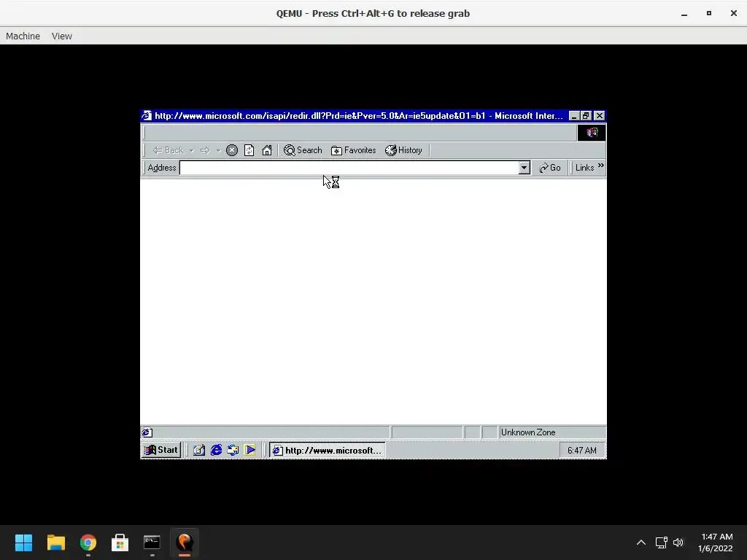Click the Back navigation button

[168, 150]
